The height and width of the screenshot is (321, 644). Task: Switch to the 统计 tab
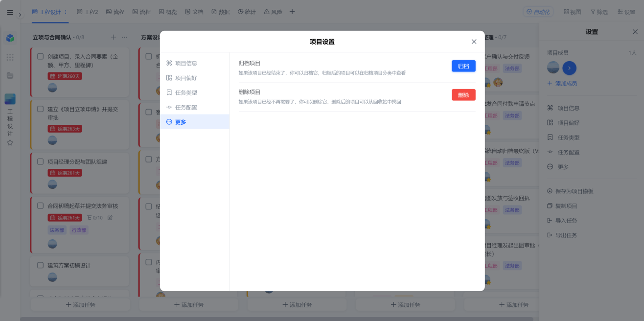(x=247, y=12)
